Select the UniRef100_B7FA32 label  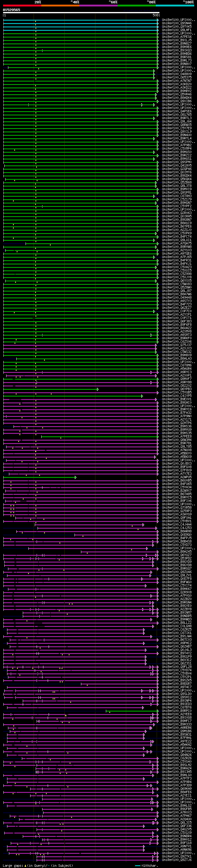click(177, 413)
